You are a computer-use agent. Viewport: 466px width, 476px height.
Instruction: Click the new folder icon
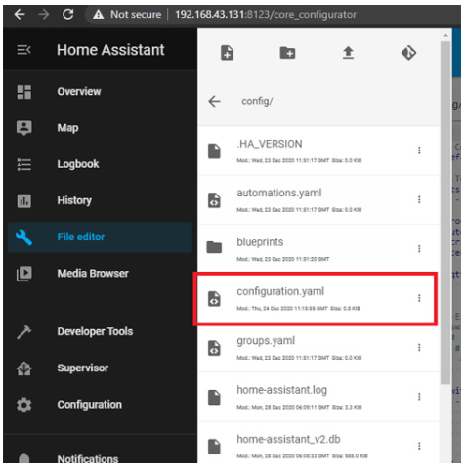pyautogui.click(x=287, y=53)
